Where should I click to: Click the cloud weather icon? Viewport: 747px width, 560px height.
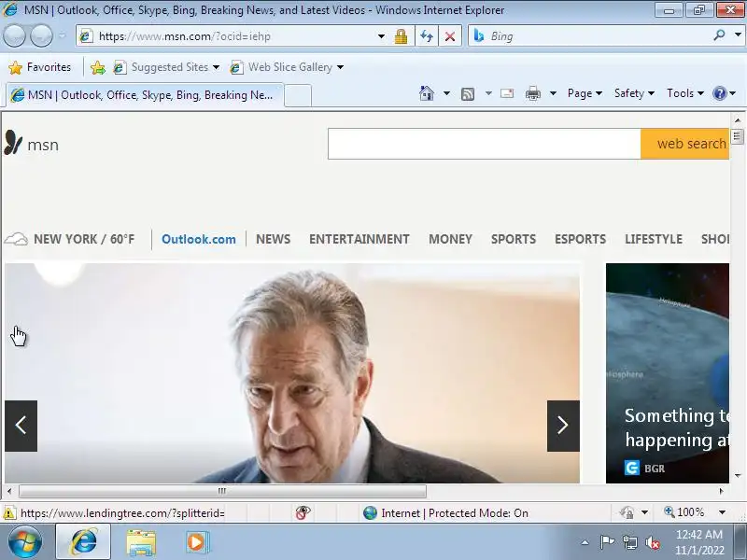(x=16, y=239)
